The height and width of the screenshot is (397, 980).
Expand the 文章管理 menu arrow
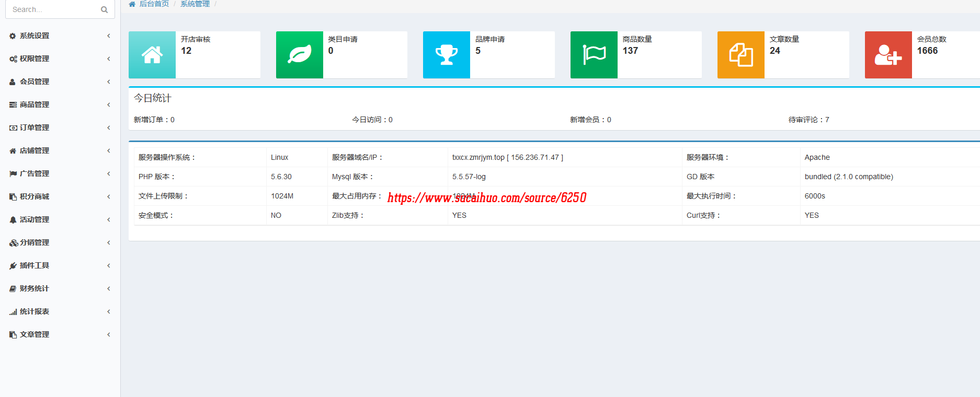(109, 335)
